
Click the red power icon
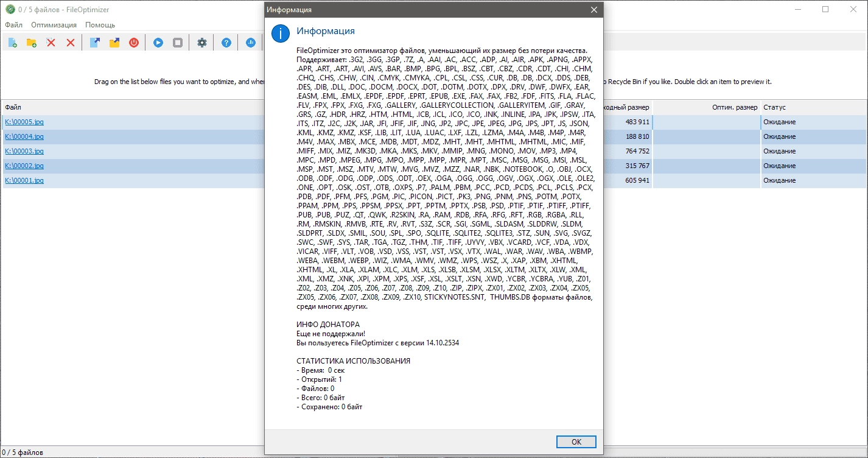[x=133, y=43]
